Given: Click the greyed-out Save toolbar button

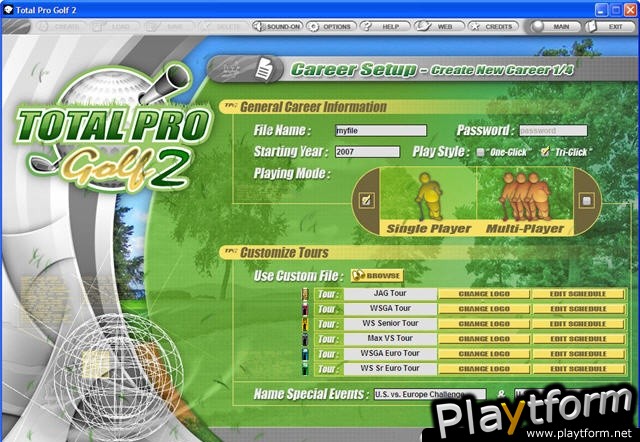Looking at the screenshot, I should click(169, 27).
